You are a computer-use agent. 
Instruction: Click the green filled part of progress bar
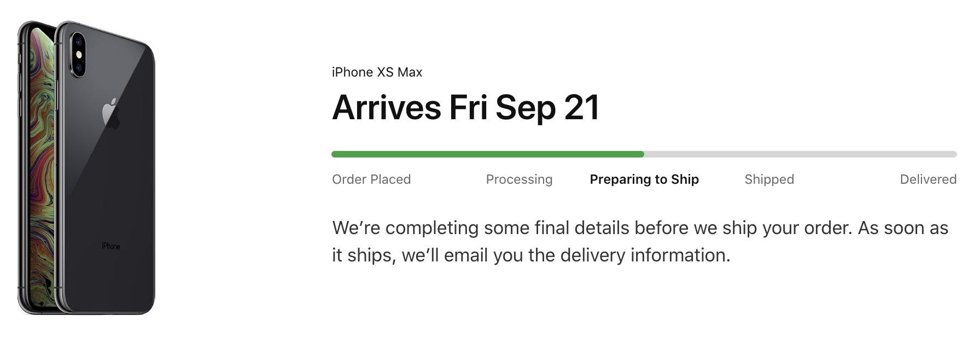487,154
